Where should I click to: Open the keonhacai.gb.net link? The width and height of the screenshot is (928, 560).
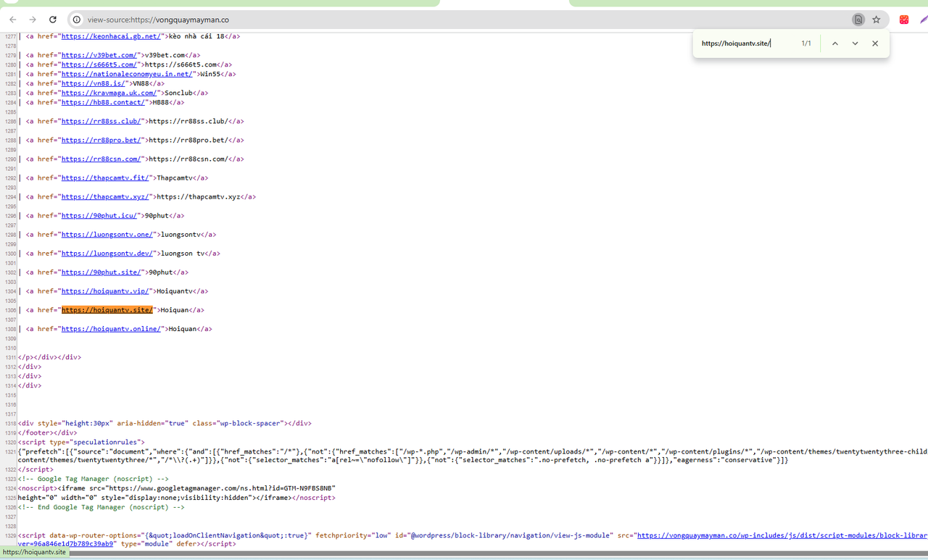pyautogui.click(x=112, y=36)
